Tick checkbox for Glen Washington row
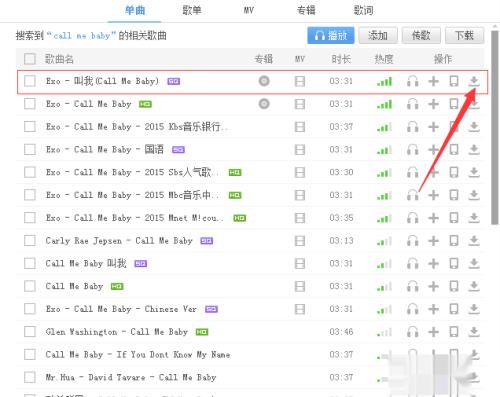500x397 pixels. pos(30,332)
